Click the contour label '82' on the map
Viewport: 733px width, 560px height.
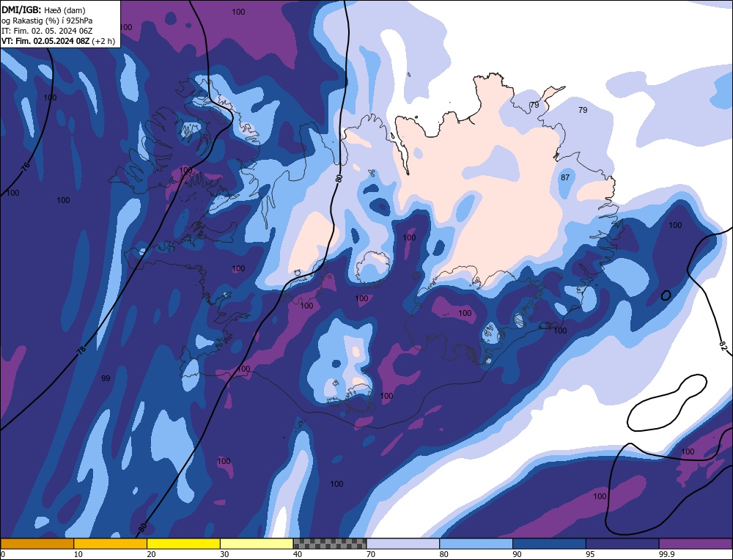click(x=723, y=347)
